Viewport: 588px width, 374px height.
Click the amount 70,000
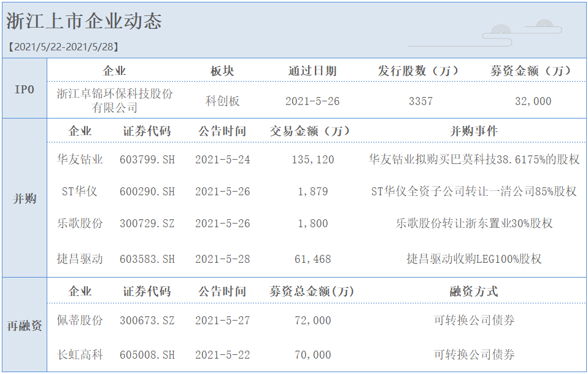(x=313, y=355)
